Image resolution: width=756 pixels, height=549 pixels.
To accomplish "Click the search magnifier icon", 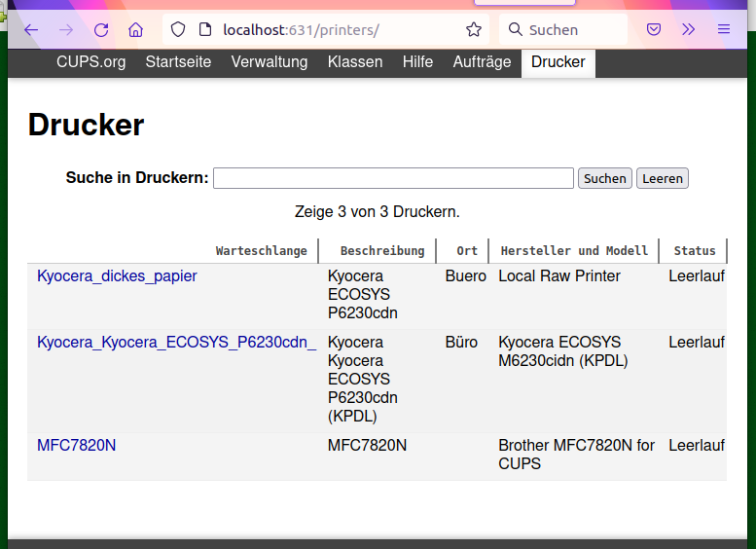I will coord(515,29).
